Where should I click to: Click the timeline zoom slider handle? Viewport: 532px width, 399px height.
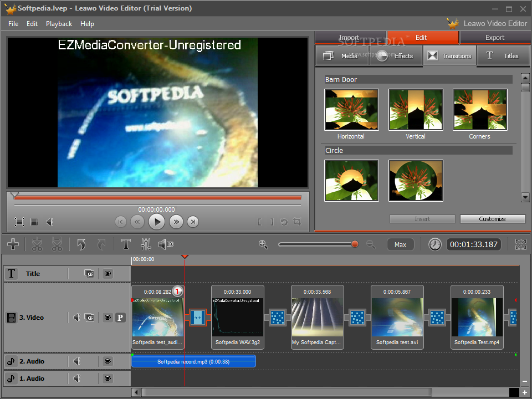click(355, 244)
